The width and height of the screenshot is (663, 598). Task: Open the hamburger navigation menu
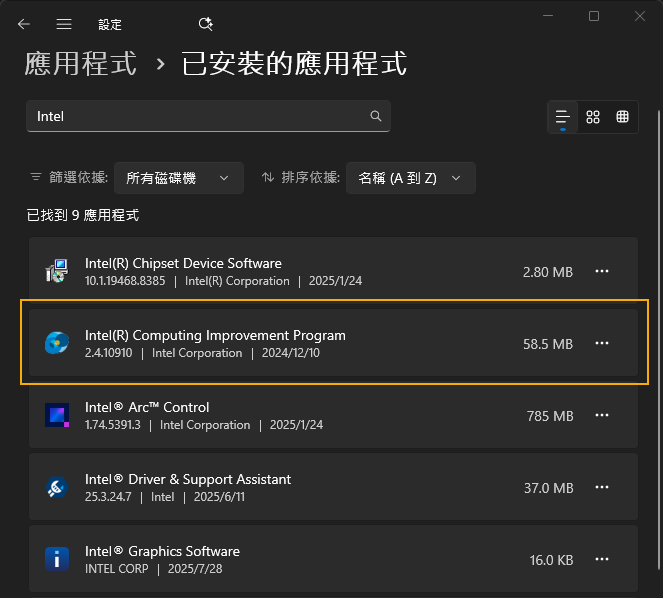64,24
